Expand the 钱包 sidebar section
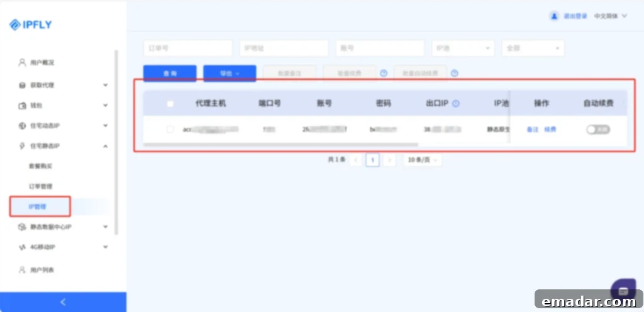 click(x=106, y=106)
